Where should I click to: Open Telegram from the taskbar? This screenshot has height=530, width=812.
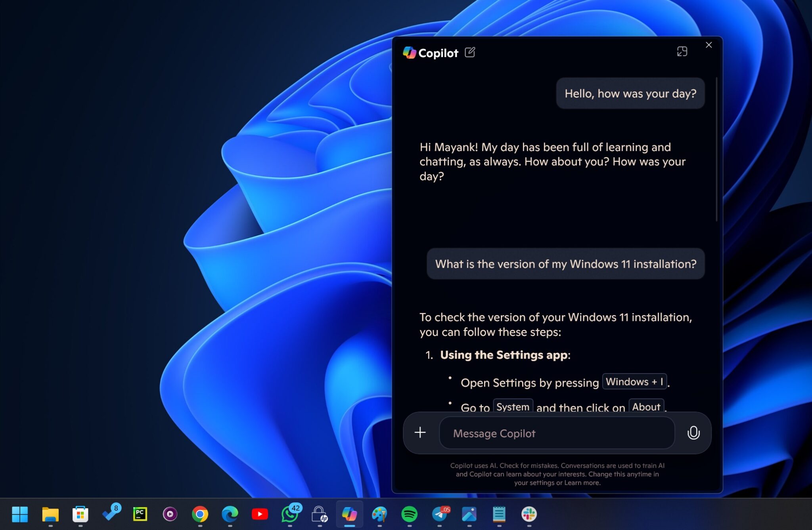point(440,514)
